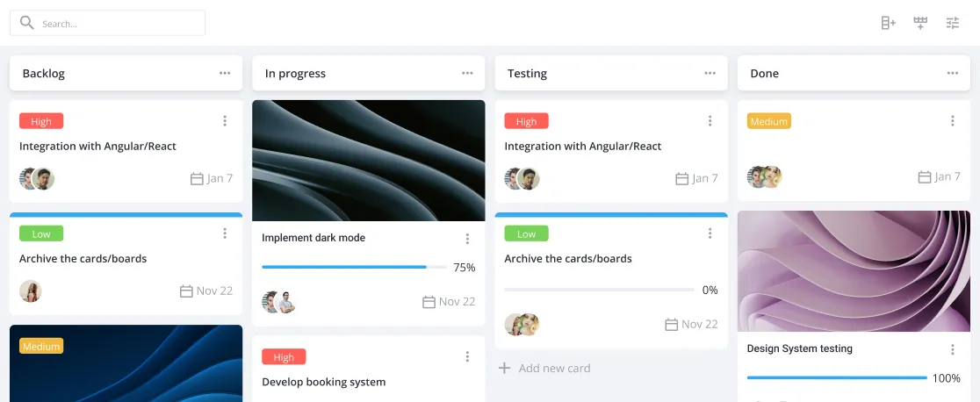Open kebab menu on Implement dark mode card

(467, 239)
